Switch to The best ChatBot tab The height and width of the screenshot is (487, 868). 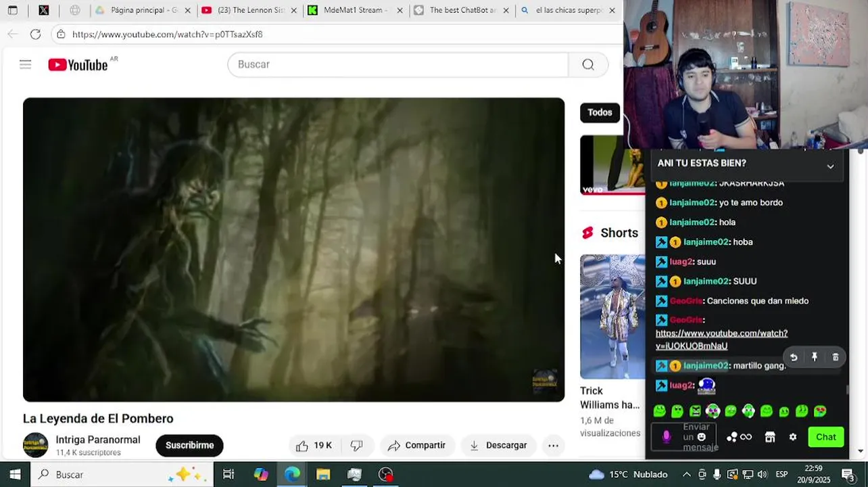pyautogui.click(x=462, y=10)
